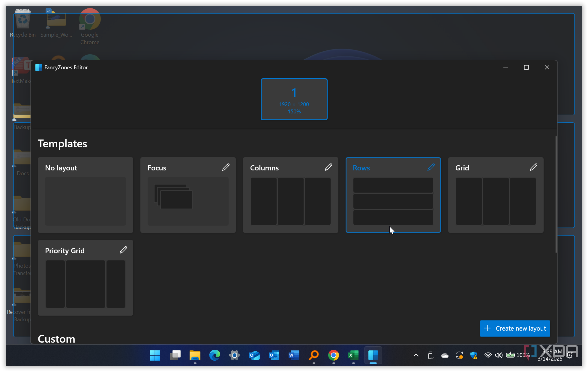The width and height of the screenshot is (588, 372).
Task: Minimize the FancyZones Editor window
Action: pyautogui.click(x=505, y=67)
